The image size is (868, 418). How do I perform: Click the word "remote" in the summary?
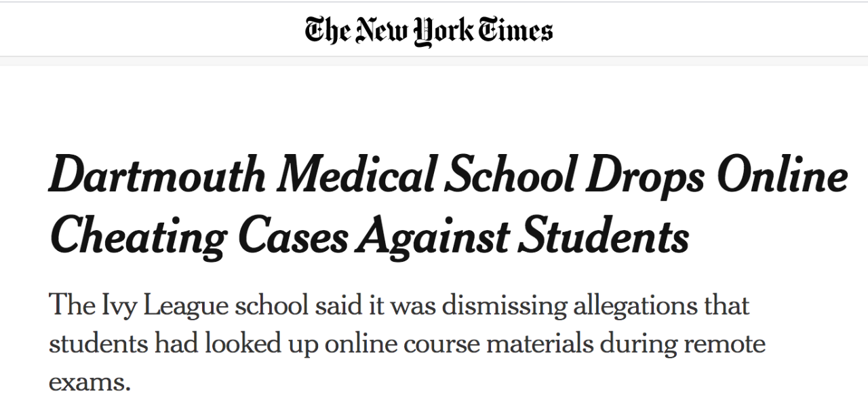(724, 343)
